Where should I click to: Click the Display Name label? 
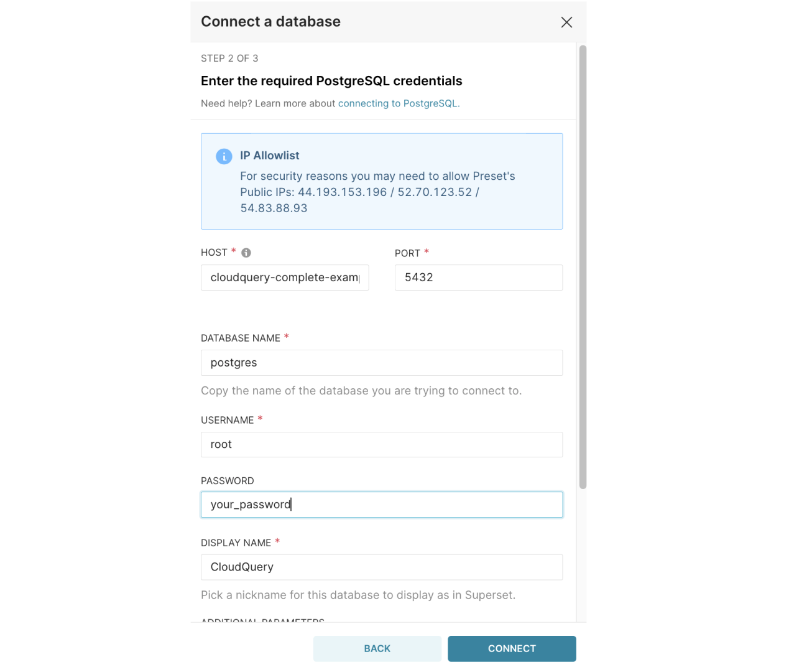click(236, 543)
